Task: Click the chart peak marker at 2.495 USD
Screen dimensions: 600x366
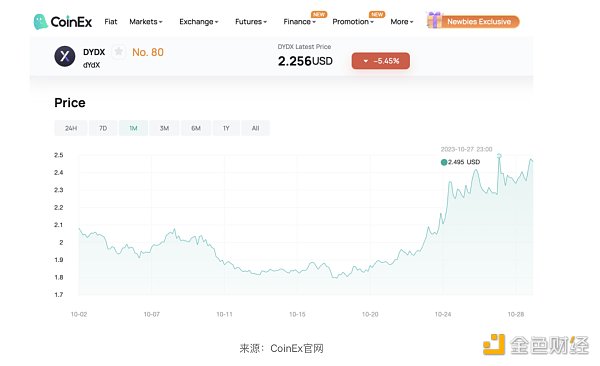Action: point(499,156)
